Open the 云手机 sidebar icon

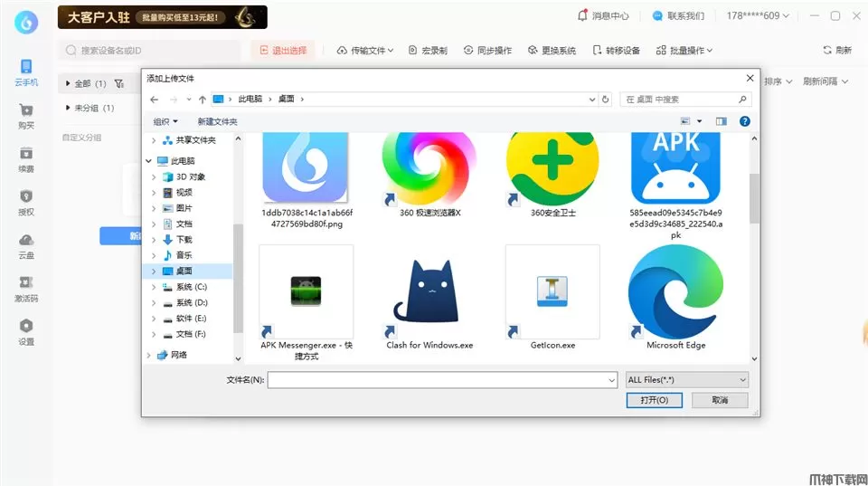[x=25, y=67]
